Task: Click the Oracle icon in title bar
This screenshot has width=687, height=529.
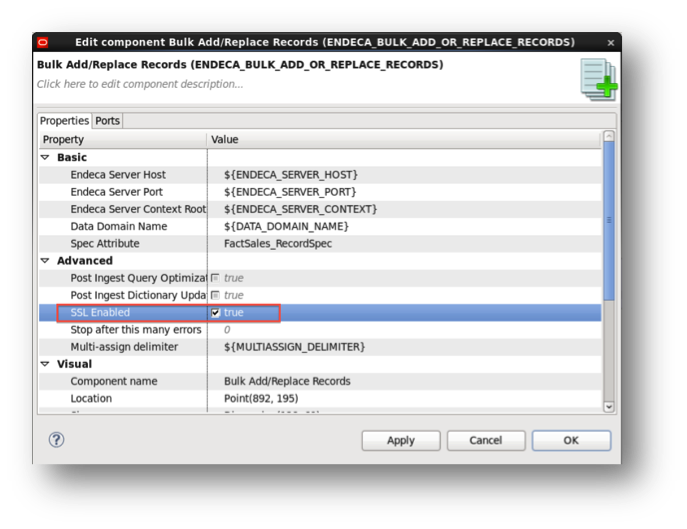Action: [42, 43]
